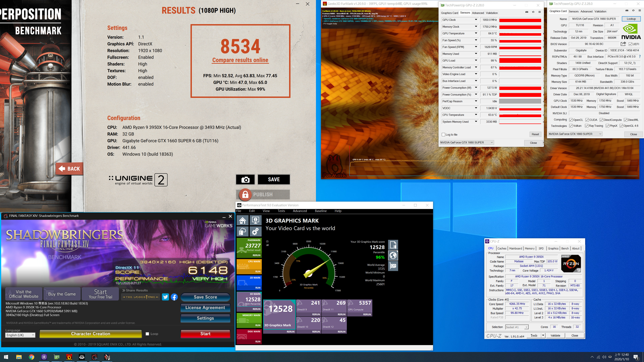Switch to Bench tab in CPU-Z

click(x=565, y=248)
